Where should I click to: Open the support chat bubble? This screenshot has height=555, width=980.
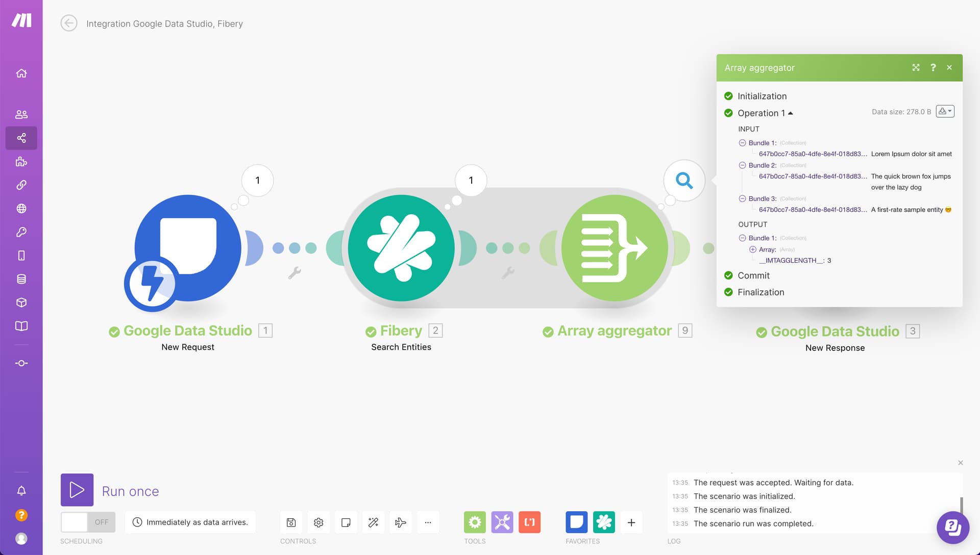coord(953,527)
